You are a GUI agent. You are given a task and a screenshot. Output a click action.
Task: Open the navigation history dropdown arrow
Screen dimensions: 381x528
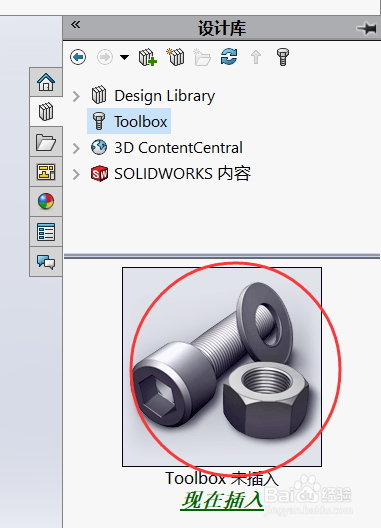124,57
